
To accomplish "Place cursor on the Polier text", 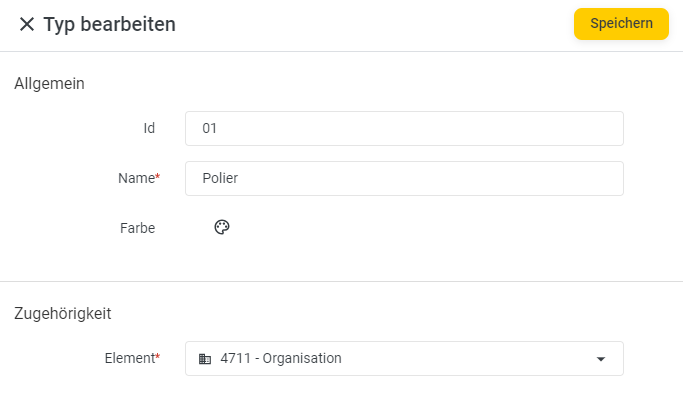I will point(220,178).
